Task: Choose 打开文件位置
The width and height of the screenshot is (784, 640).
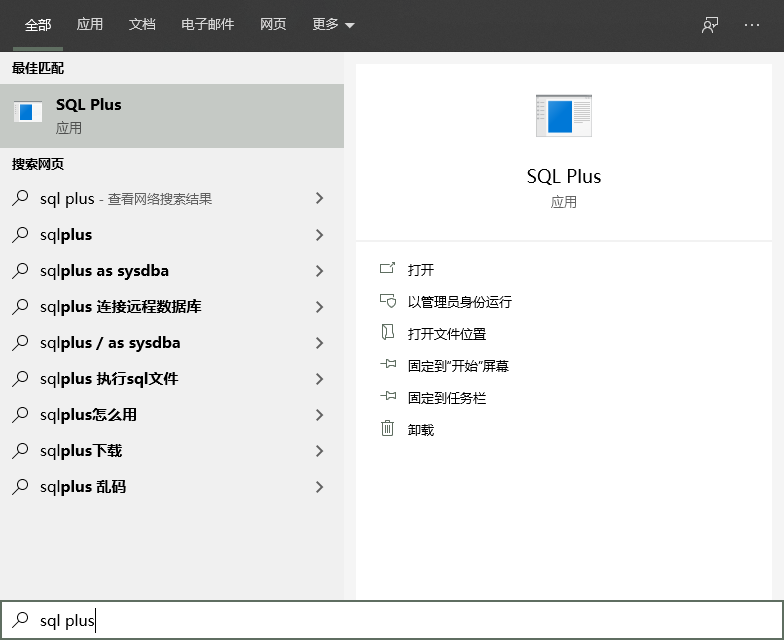Action: [x=446, y=334]
